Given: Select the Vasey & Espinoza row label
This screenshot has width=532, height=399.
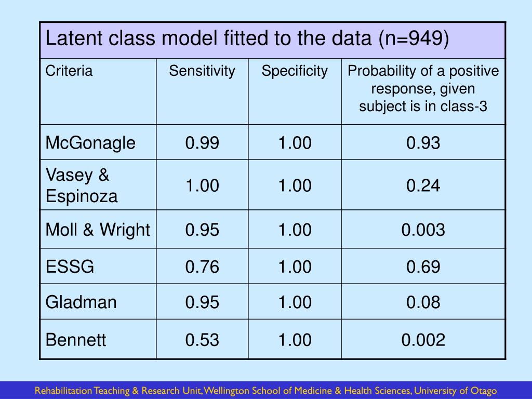Looking at the screenshot, I should (x=82, y=185).
